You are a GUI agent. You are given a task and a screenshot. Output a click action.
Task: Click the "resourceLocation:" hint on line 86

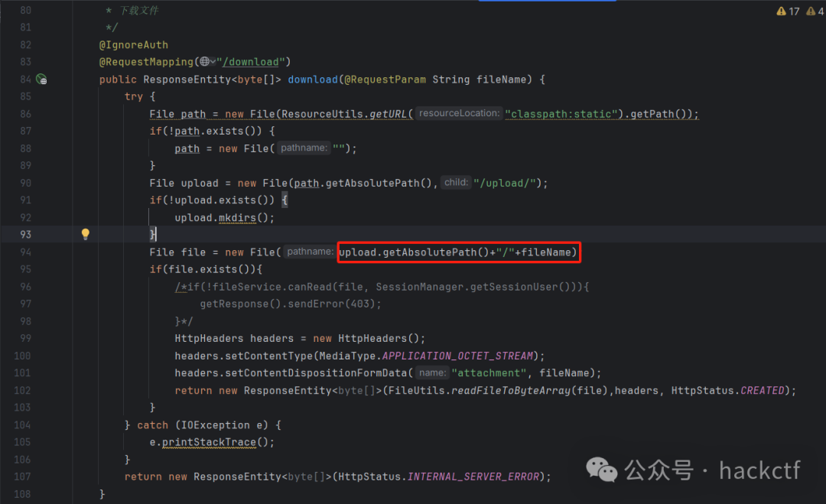[x=459, y=112]
